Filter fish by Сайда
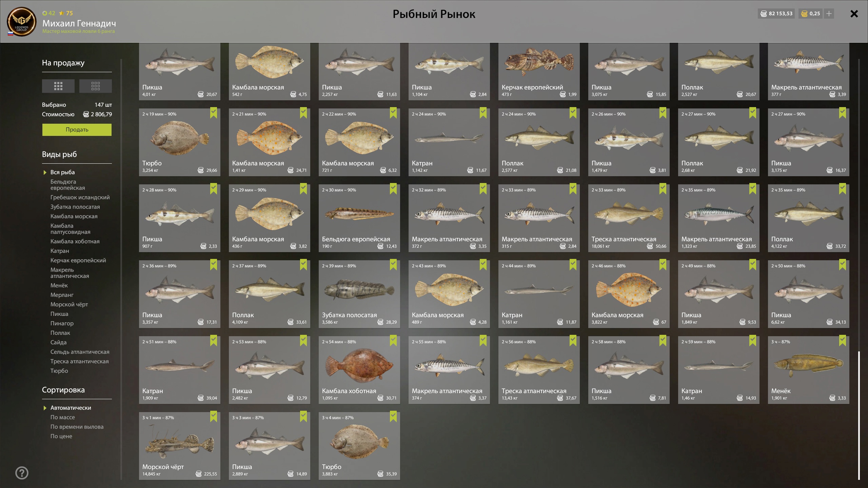Image resolution: width=868 pixels, height=488 pixels. coord(59,342)
